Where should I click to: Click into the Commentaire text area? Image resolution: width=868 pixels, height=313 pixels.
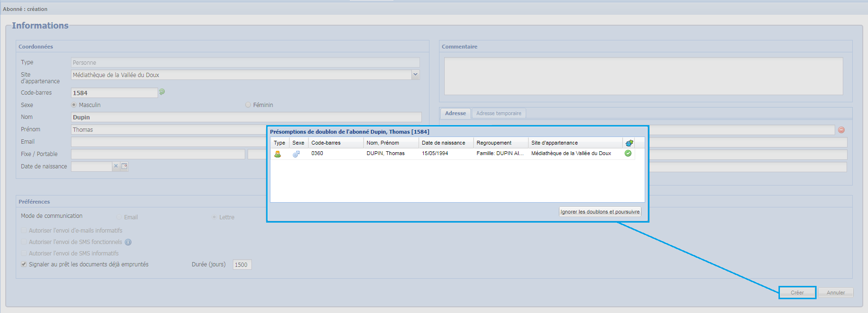643,76
